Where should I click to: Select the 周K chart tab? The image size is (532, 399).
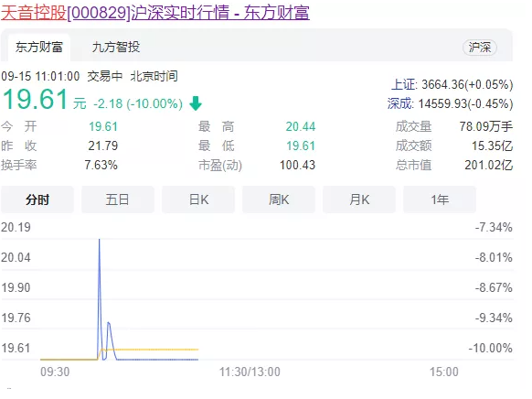click(x=279, y=199)
